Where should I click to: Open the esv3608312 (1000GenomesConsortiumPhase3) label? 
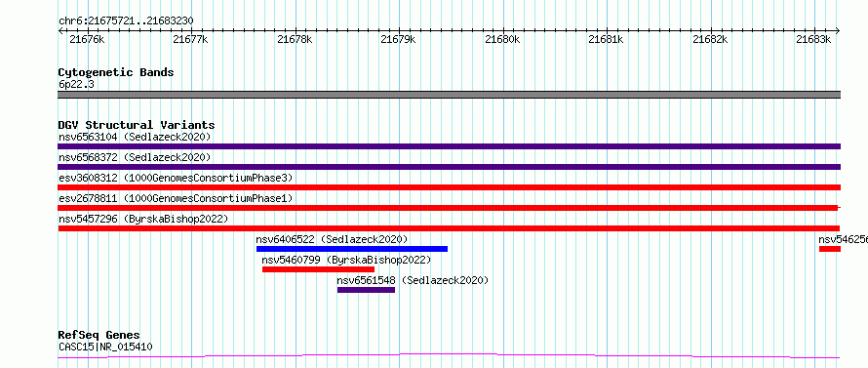coord(176,178)
